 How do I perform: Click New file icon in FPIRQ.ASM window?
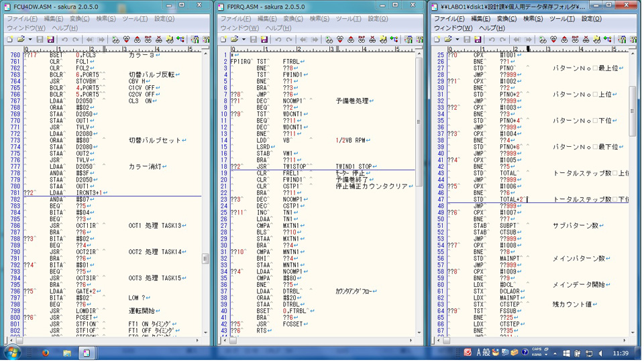[x=223, y=40]
